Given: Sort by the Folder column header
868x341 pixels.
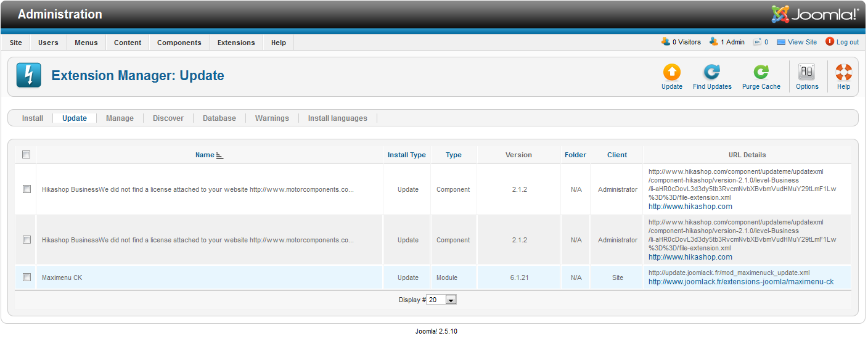Looking at the screenshot, I should coord(576,155).
